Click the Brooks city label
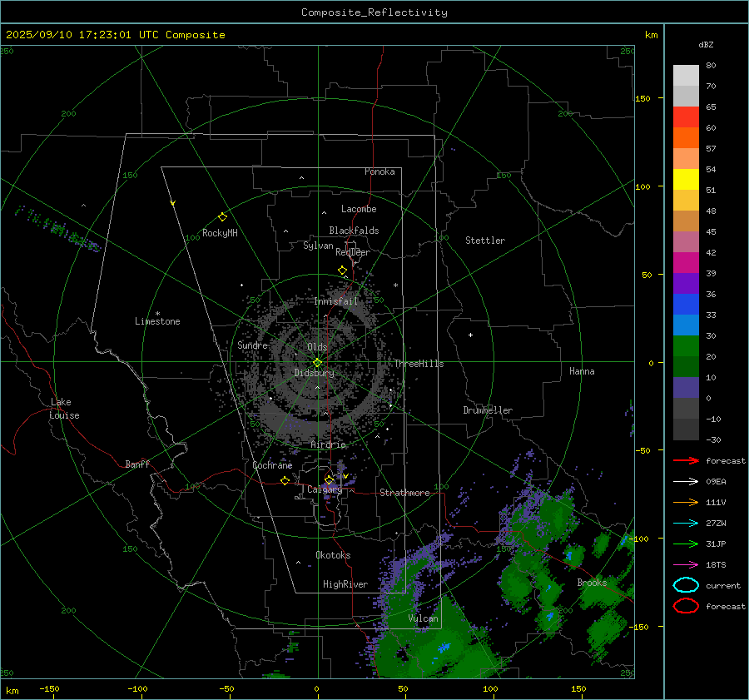749x700 pixels. (x=592, y=583)
